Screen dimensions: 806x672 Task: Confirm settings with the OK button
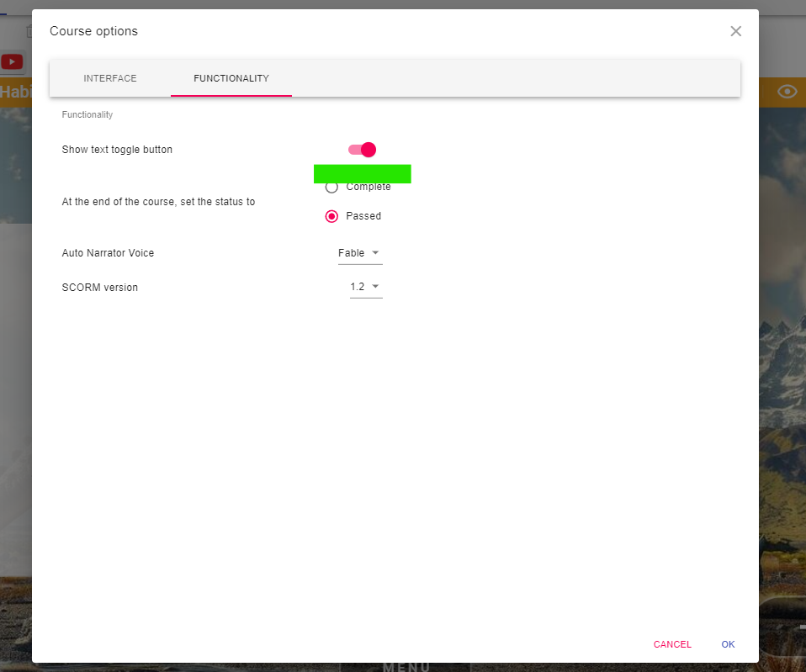[x=728, y=644]
